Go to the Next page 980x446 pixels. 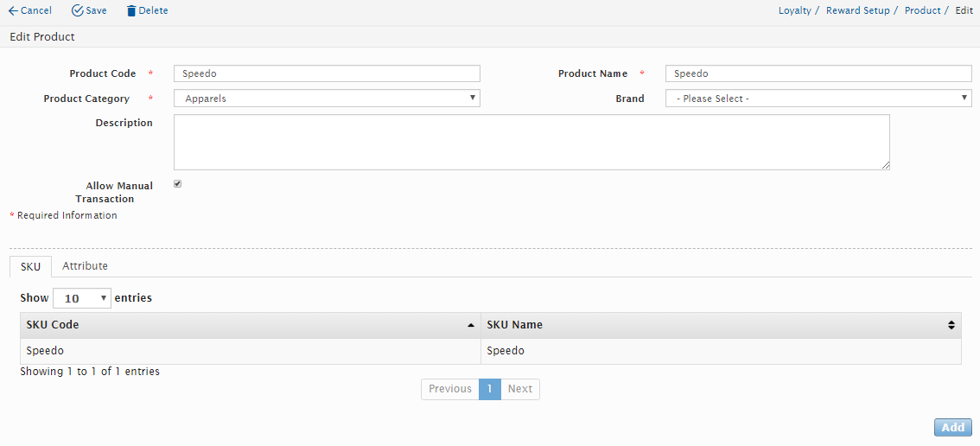(519, 389)
